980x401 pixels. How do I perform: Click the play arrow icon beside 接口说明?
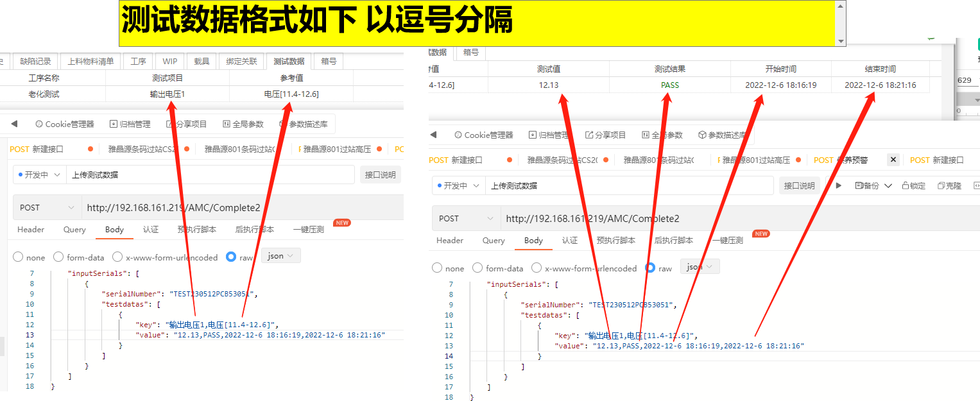pos(838,185)
